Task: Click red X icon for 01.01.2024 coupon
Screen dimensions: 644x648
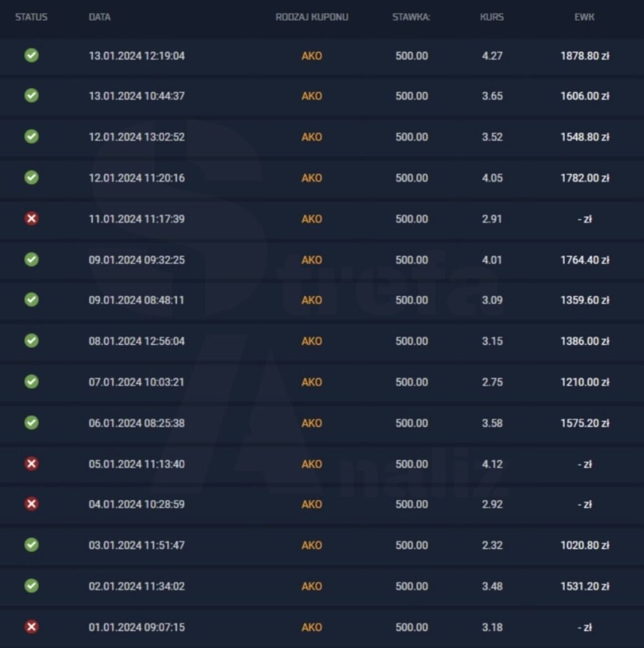Action: tap(31, 627)
